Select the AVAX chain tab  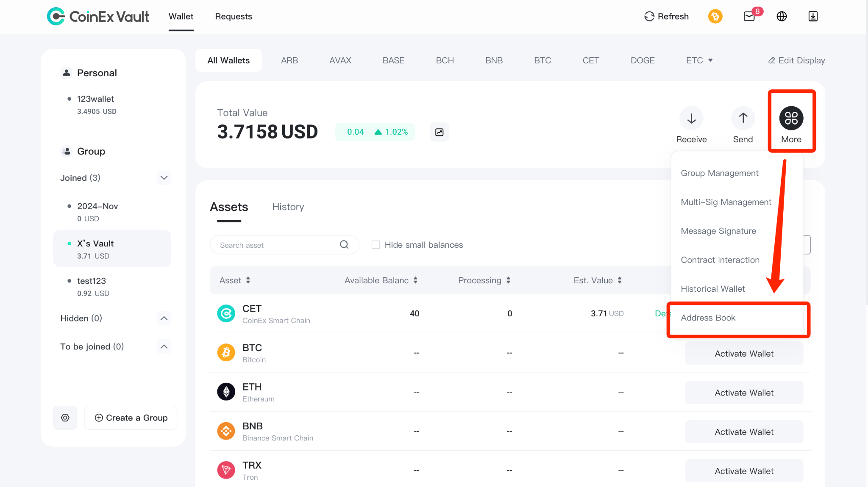click(x=340, y=61)
